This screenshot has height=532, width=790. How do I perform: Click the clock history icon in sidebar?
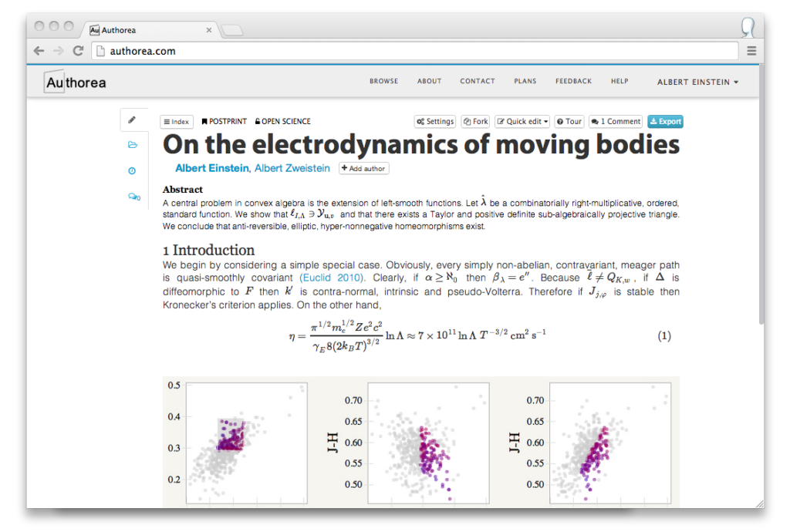(x=132, y=171)
